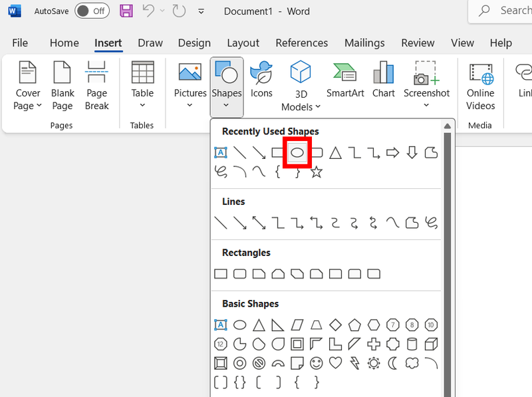Viewport: 532px width, 397px height.
Task: Select the Right Arrow shape in Recently Used
Action: [392, 153]
